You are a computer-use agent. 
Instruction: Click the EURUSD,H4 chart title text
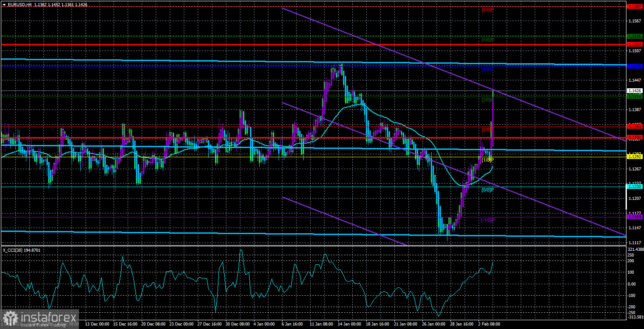[19, 4]
